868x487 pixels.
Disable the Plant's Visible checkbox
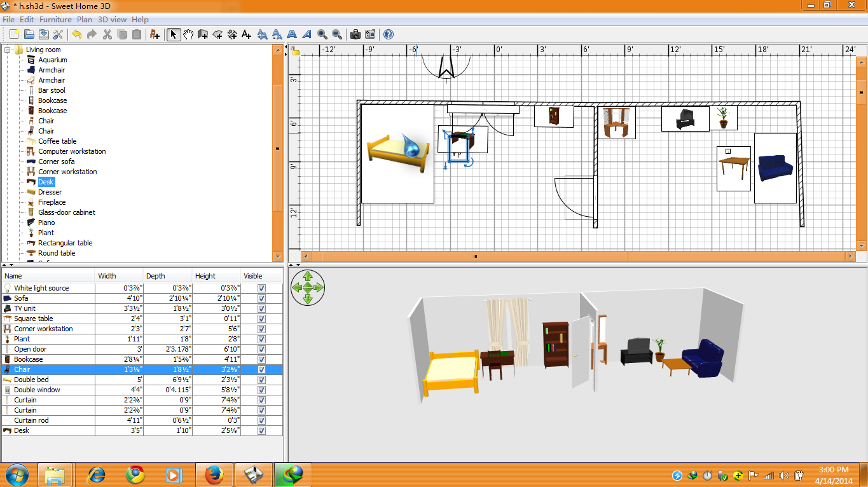click(261, 339)
